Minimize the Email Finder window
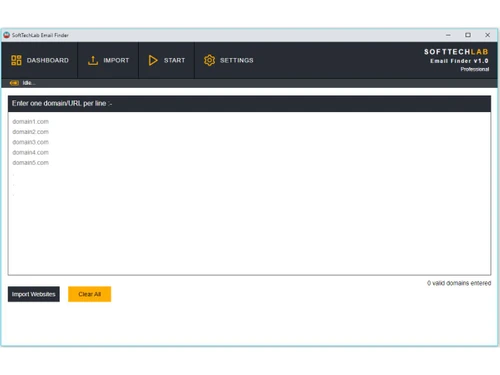Viewport: 500px width, 375px height. pos(448,35)
